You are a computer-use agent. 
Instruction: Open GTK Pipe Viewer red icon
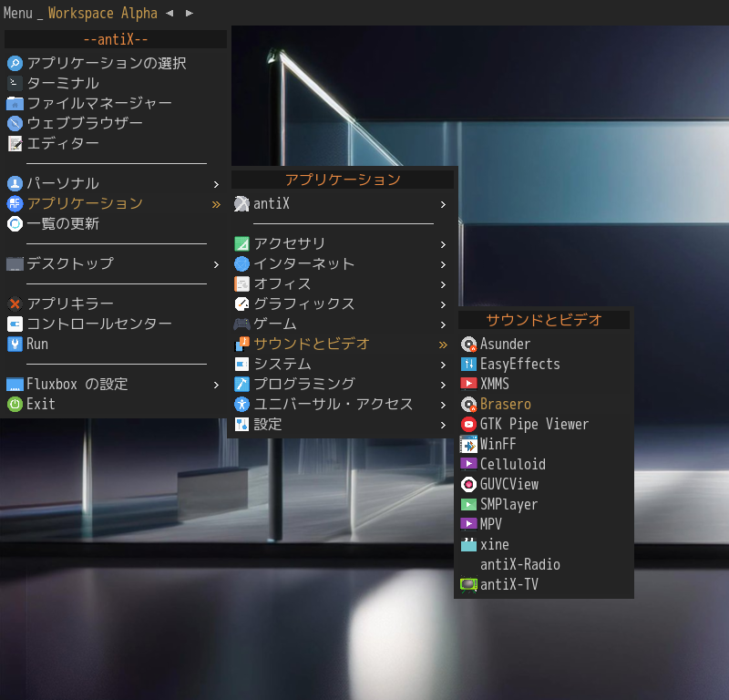pos(468,424)
